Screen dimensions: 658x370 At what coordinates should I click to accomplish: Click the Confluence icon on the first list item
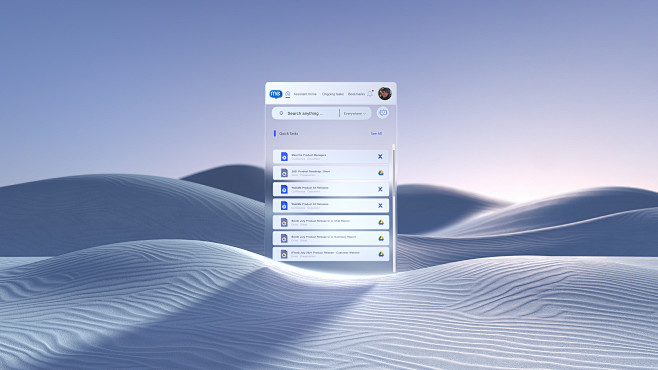380,156
